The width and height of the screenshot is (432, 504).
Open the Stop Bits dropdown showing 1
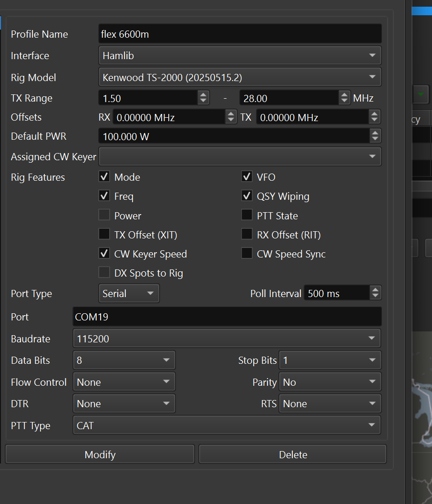point(330,360)
